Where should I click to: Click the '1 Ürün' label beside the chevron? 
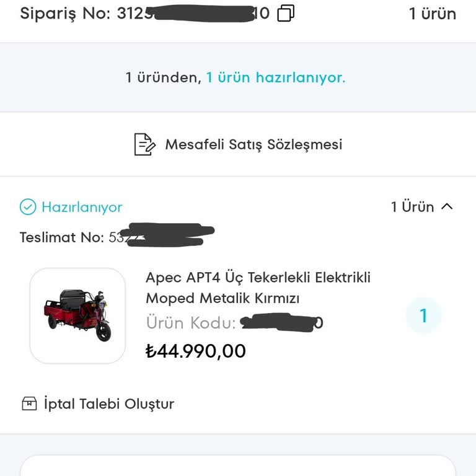point(412,207)
